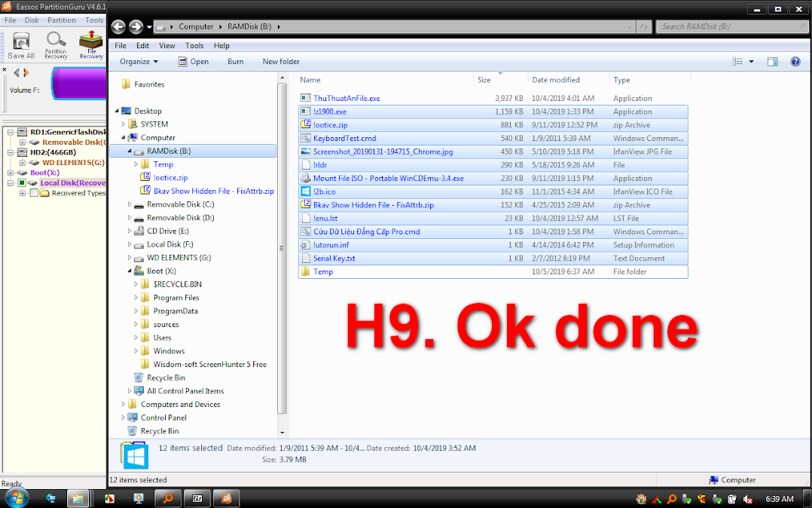Image resolution: width=812 pixels, height=508 pixels.
Task: Launch File Recovery tool in PartitionGuru
Action: pyautogui.click(x=91, y=44)
